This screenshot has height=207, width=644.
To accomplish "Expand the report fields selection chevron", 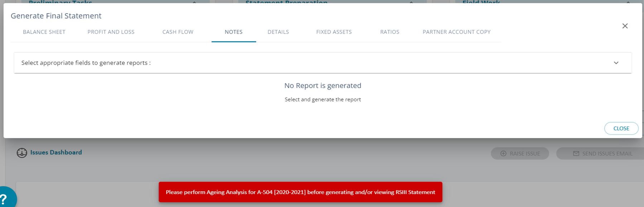I will [616, 63].
